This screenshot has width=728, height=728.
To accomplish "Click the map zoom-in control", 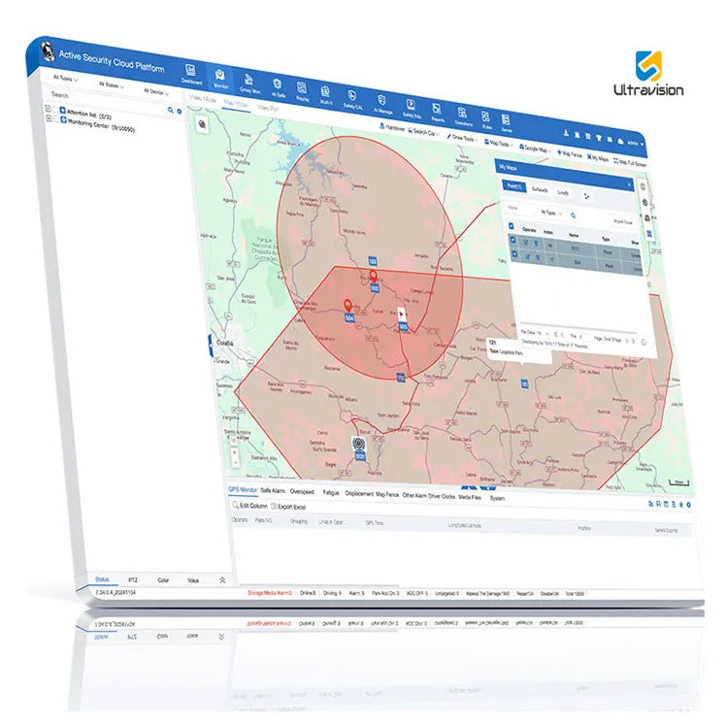I will [x=235, y=452].
